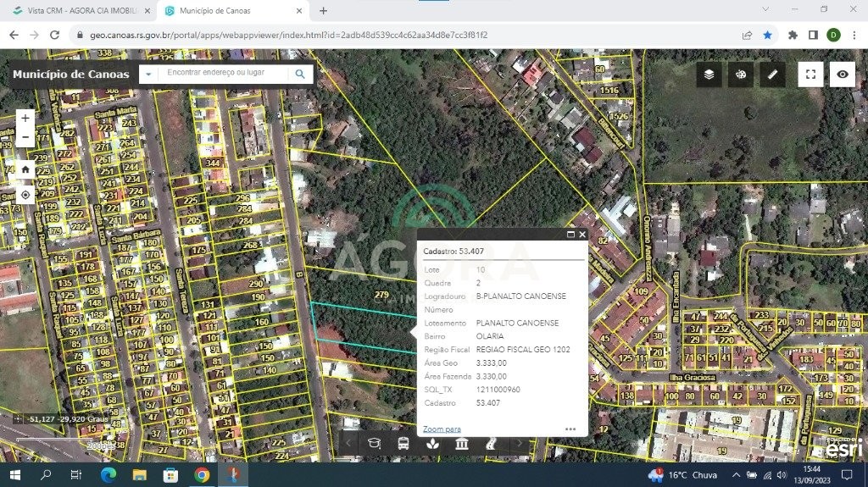This screenshot has width=868, height=487.
Task: Click the Zoom para link
Action: (x=442, y=429)
